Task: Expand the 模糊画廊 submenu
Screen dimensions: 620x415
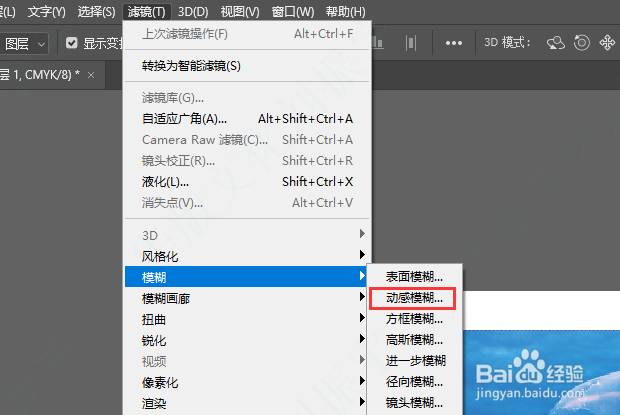Action: coord(246,298)
